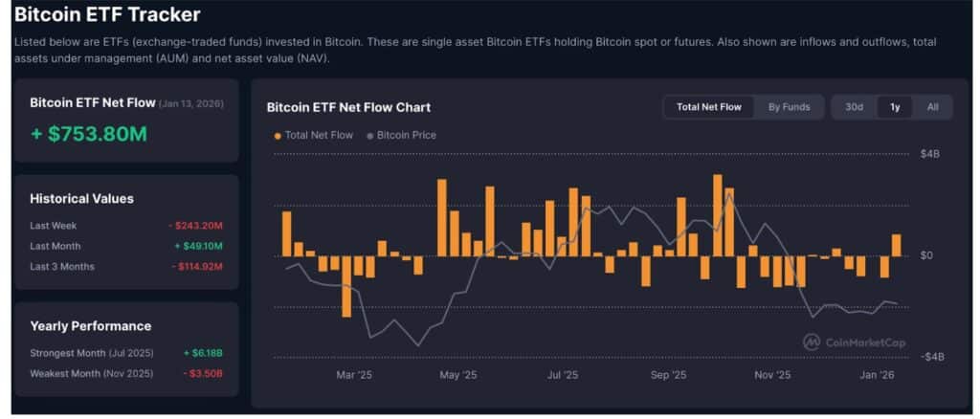The image size is (980, 419).
Task: Switch to By Funds view
Action: [789, 107]
